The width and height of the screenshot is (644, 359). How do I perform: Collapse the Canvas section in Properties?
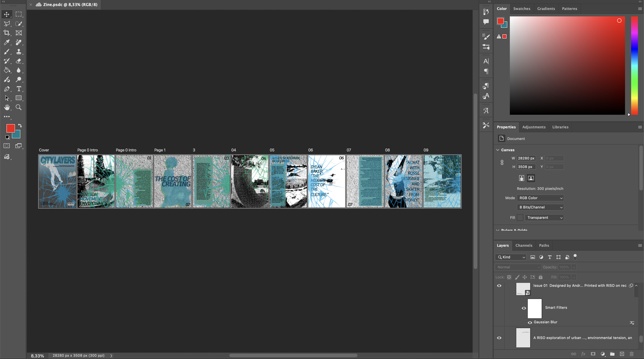click(x=497, y=150)
